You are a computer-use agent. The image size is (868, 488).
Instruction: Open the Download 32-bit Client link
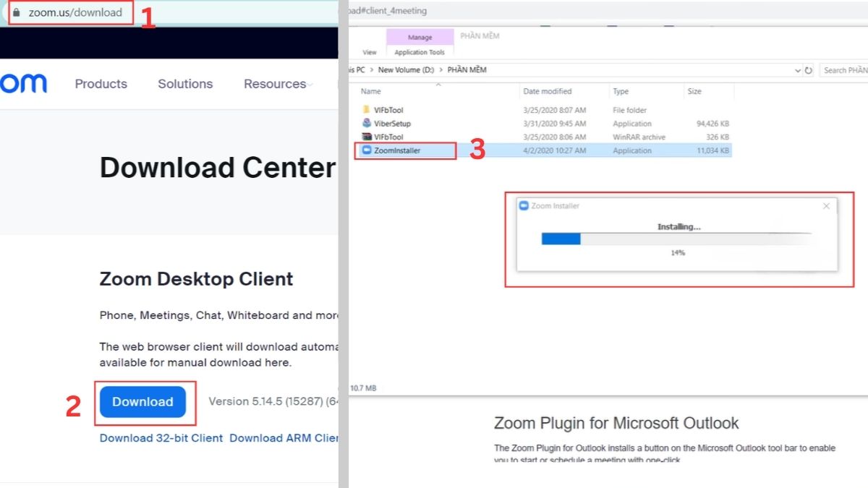click(161, 438)
